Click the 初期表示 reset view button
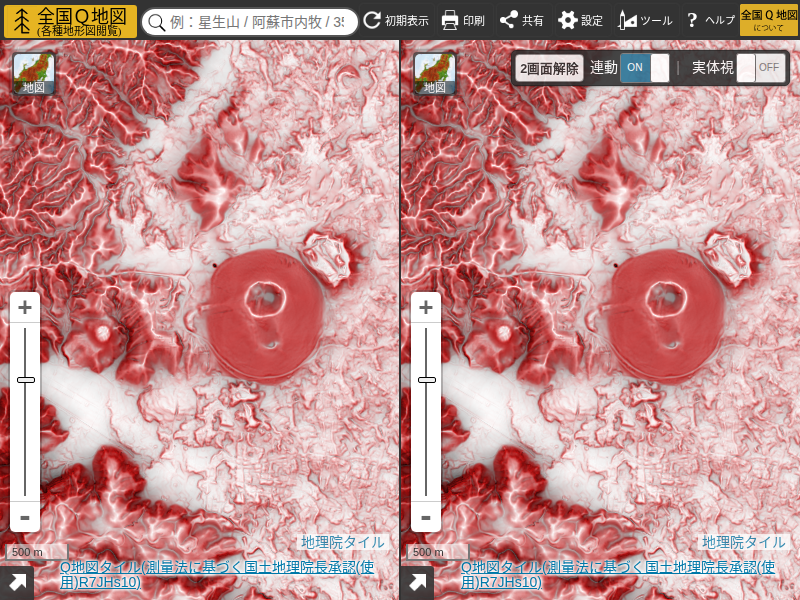Image resolution: width=800 pixels, height=600 pixels. [x=396, y=21]
